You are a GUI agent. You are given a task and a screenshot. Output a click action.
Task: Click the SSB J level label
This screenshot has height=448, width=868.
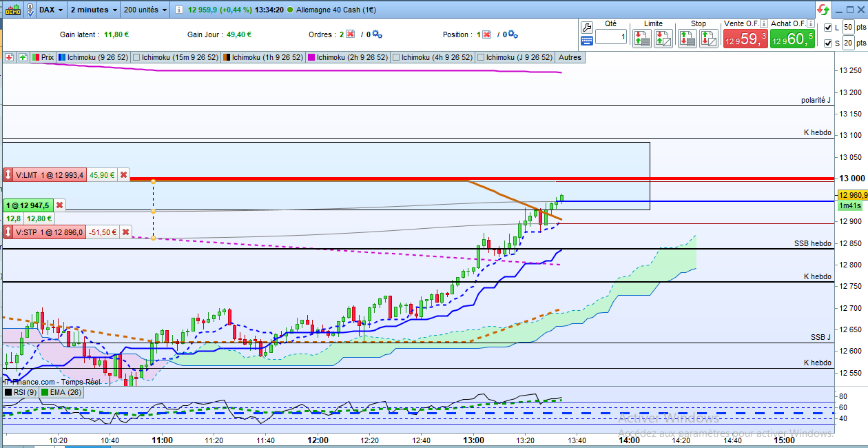coord(821,337)
